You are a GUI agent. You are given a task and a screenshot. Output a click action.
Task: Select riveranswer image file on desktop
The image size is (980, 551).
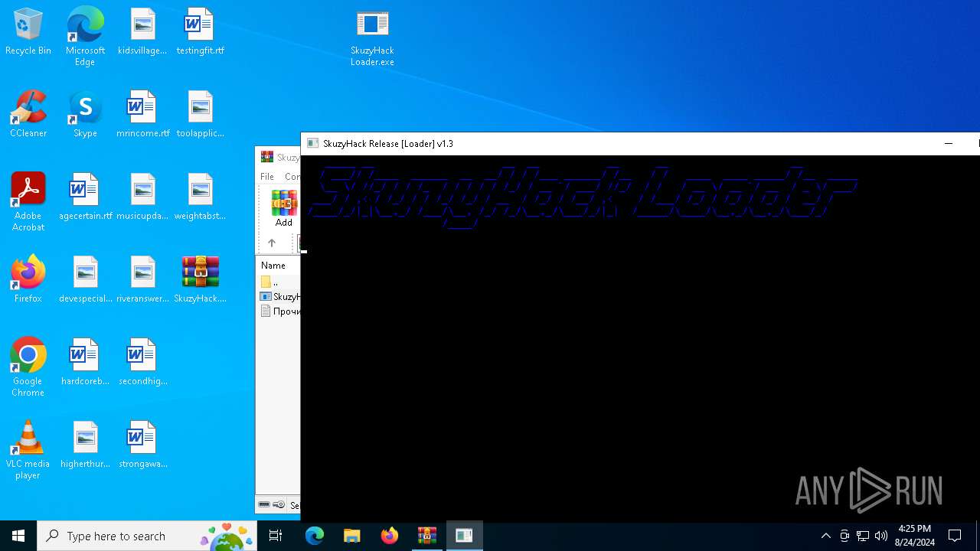(x=142, y=280)
